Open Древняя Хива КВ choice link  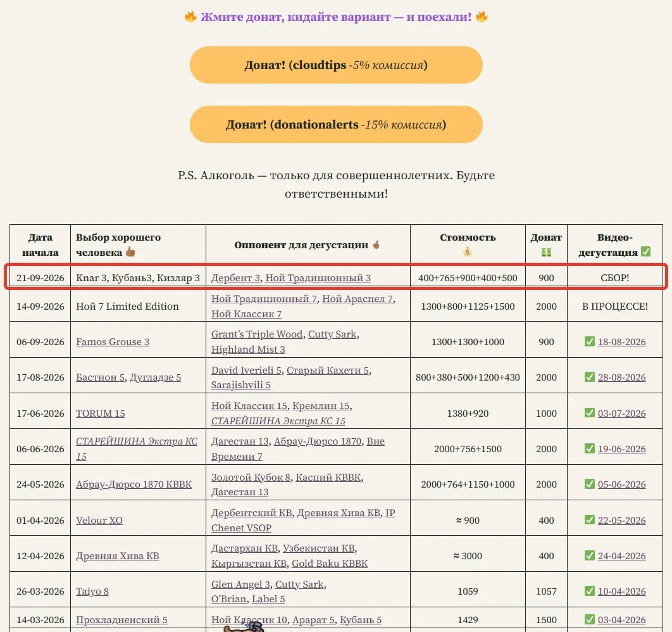click(118, 556)
